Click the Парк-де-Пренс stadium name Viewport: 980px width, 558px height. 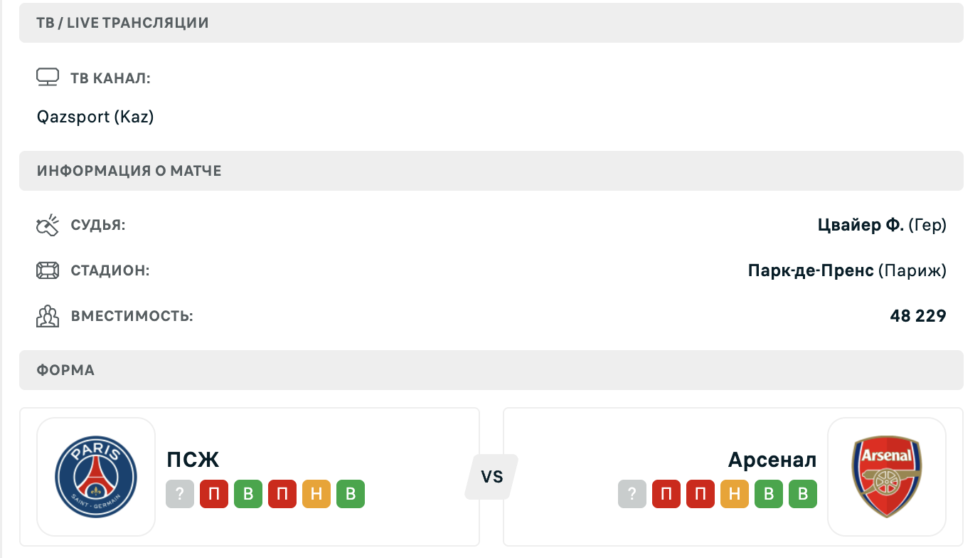pos(811,271)
